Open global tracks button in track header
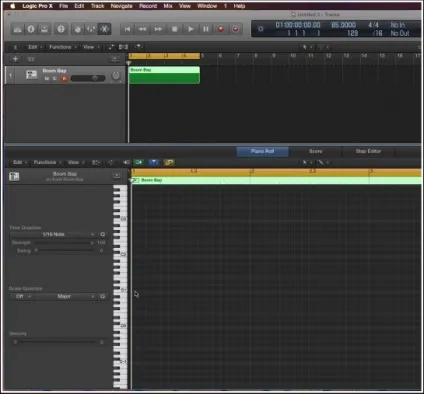 click(x=115, y=59)
